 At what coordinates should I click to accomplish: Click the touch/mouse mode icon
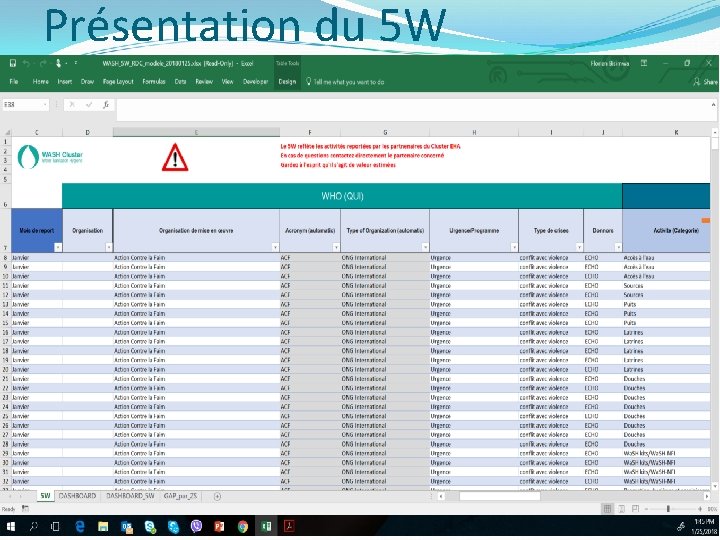click(58, 63)
